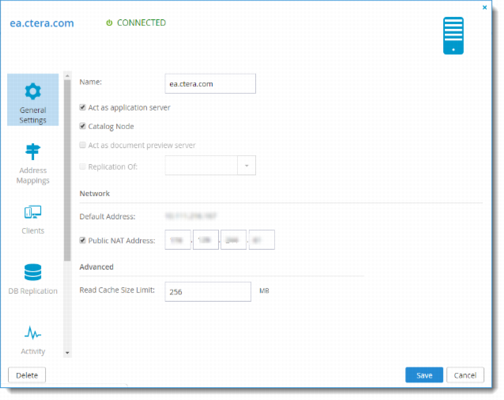504x400 pixels.
Task: Click the Advanced section heading
Action: point(96,267)
